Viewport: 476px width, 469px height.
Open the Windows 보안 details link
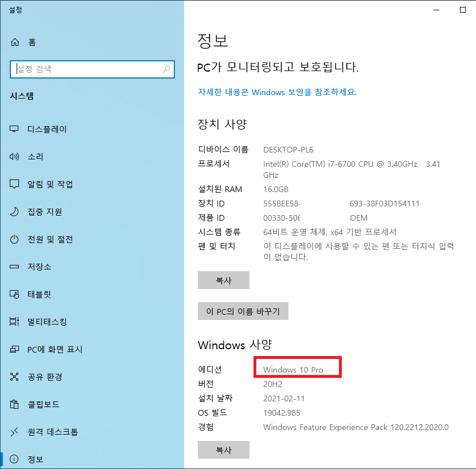point(277,92)
